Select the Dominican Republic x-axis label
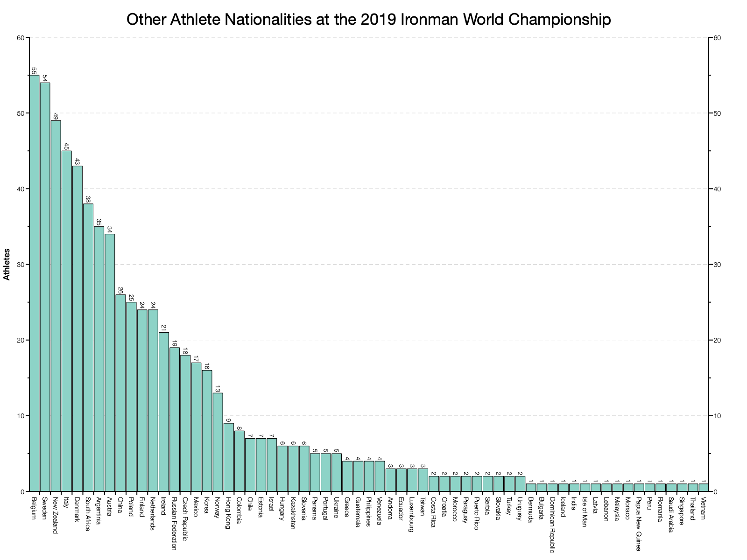The image size is (747, 560). pos(552,525)
